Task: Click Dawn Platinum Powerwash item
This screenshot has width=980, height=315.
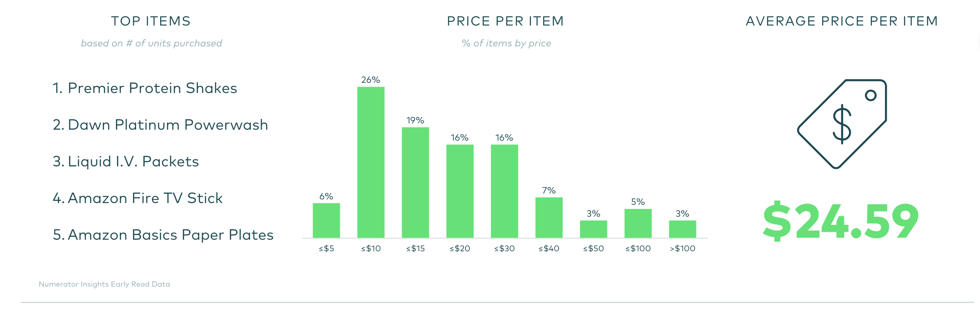Action: (x=160, y=125)
